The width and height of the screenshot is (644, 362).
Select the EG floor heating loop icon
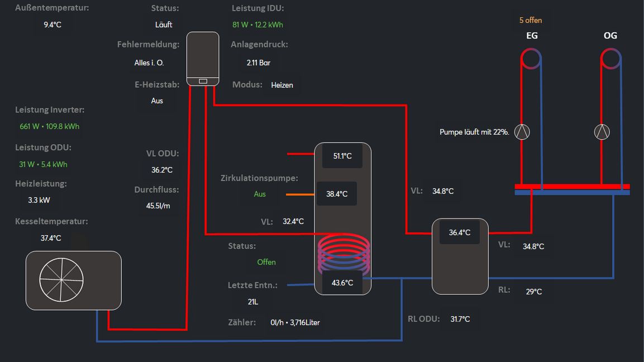[531, 58]
